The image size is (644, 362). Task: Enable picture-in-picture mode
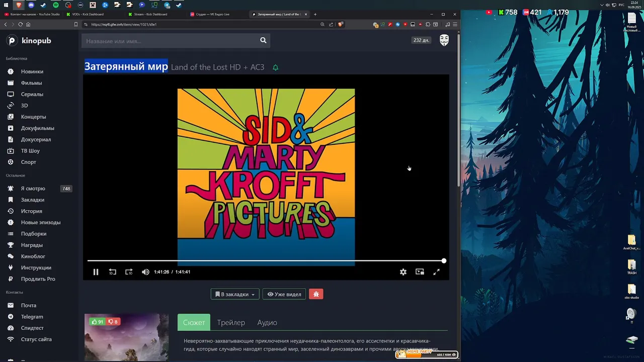(420, 272)
